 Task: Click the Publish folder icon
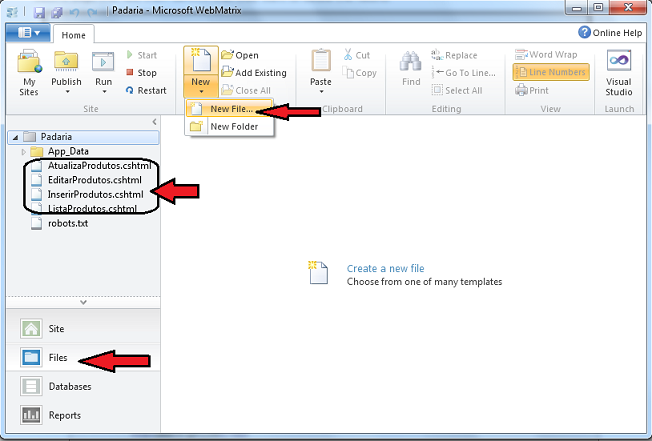(x=66, y=62)
